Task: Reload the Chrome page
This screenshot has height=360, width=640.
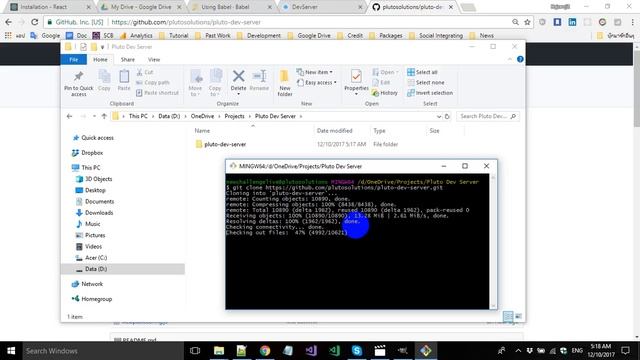Action: point(35,22)
